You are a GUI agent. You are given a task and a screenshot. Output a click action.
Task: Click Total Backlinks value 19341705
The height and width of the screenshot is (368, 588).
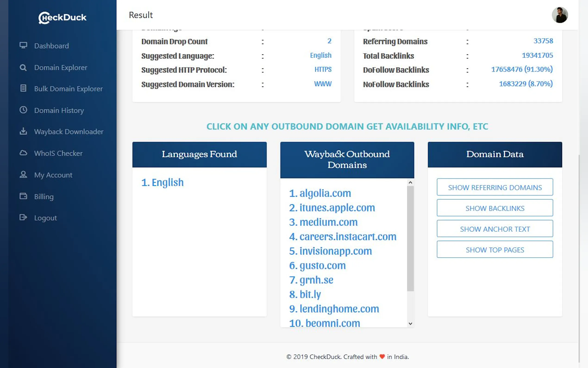click(x=537, y=55)
